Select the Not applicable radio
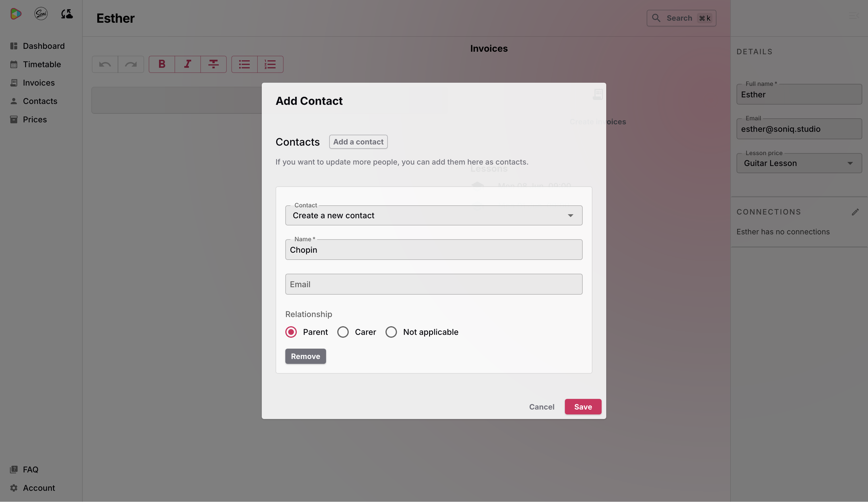The width and height of the screenshot is (868, 502). [391, 332]
